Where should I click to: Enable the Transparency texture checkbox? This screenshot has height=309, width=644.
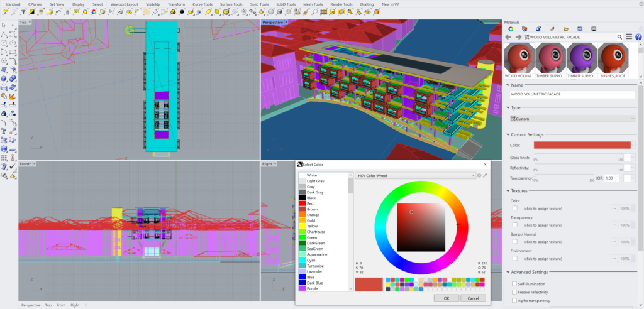pos(514,225)
